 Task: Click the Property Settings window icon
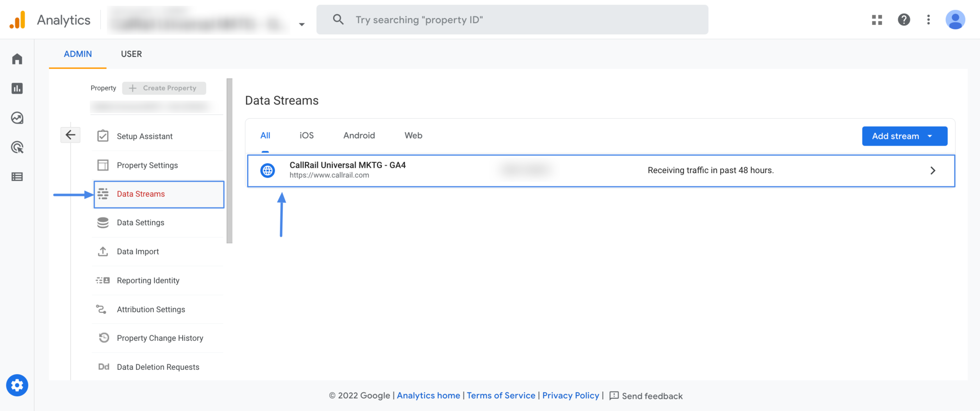click(103, 165)
